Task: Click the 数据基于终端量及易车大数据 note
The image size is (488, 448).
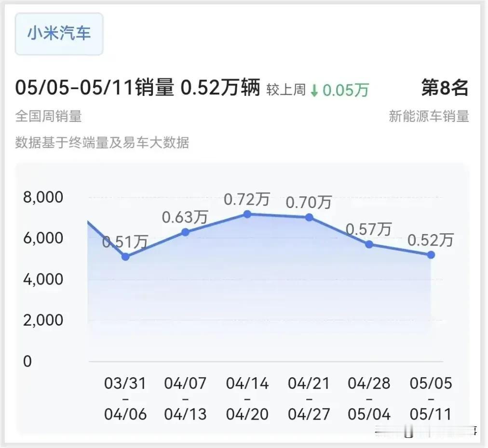Action: coord(102,143)
